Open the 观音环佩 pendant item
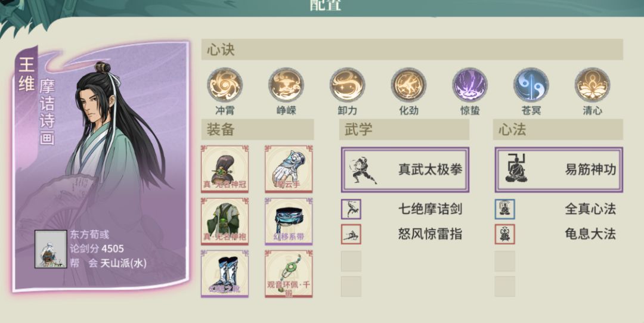Viewport: 644px width, 323px height. click(x=289, y=274)
